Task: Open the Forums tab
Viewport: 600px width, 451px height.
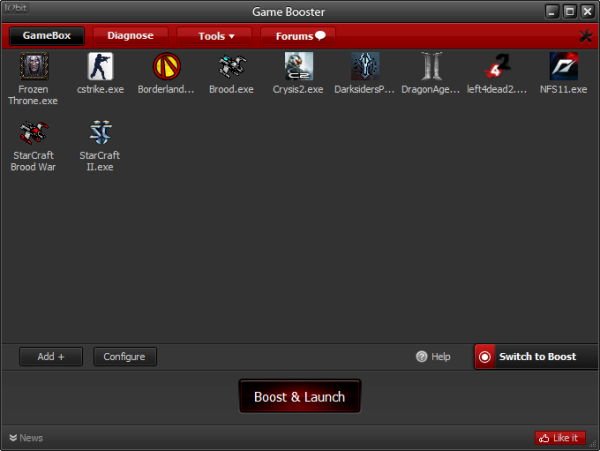Action: [x=298, y=36]
